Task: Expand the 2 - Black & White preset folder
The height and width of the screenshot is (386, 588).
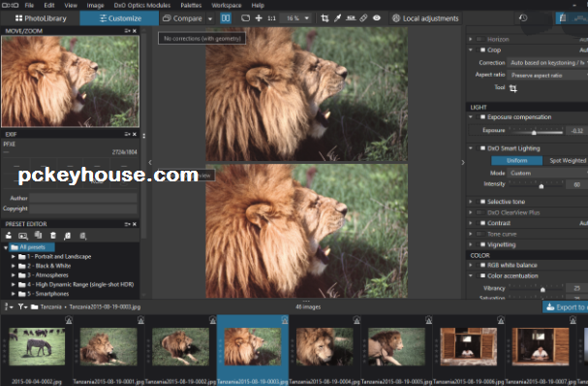Action: 14,266
